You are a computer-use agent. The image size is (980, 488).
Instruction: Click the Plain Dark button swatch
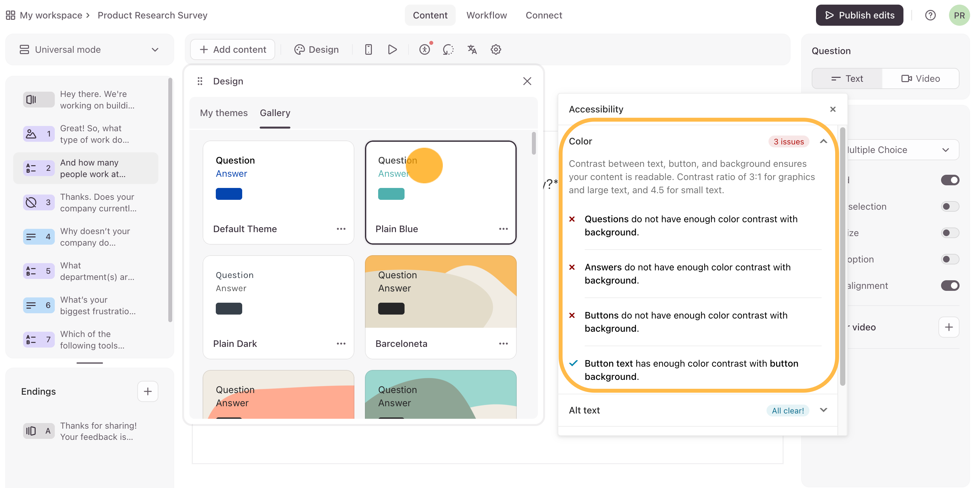click(x=229, y=309)
